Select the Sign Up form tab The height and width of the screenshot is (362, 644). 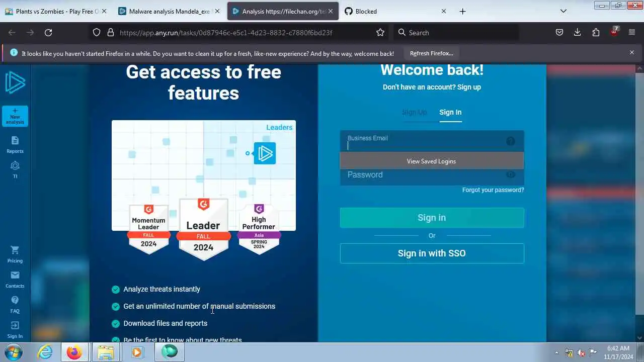tap(414, 112)
